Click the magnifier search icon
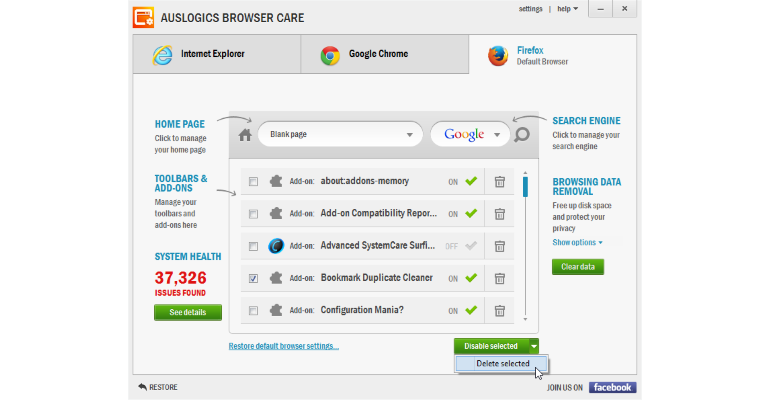The width and height of the screenshot is (770, 400). point(522,134)
